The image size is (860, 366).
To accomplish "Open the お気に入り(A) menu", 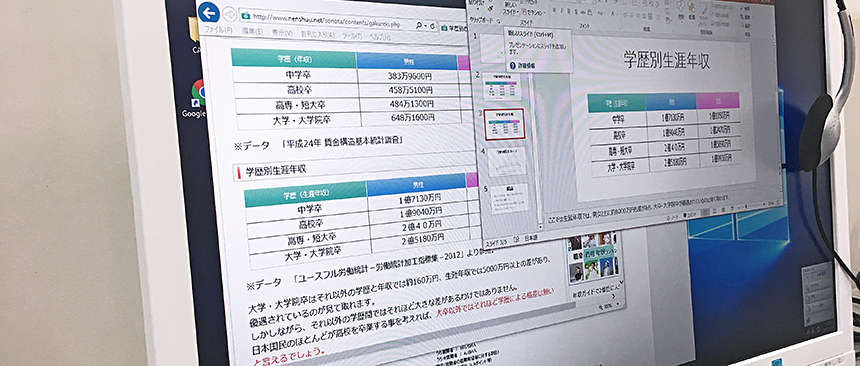I will [318, 35].
